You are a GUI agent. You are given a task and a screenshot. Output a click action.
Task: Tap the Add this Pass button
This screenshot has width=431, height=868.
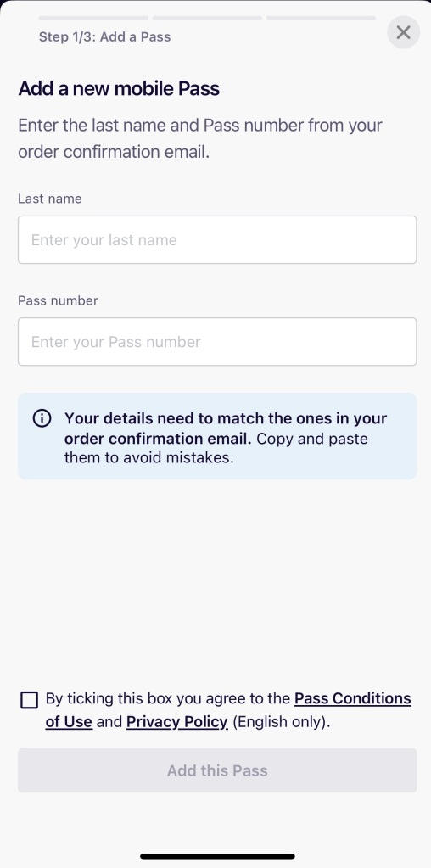coord(217,770)
